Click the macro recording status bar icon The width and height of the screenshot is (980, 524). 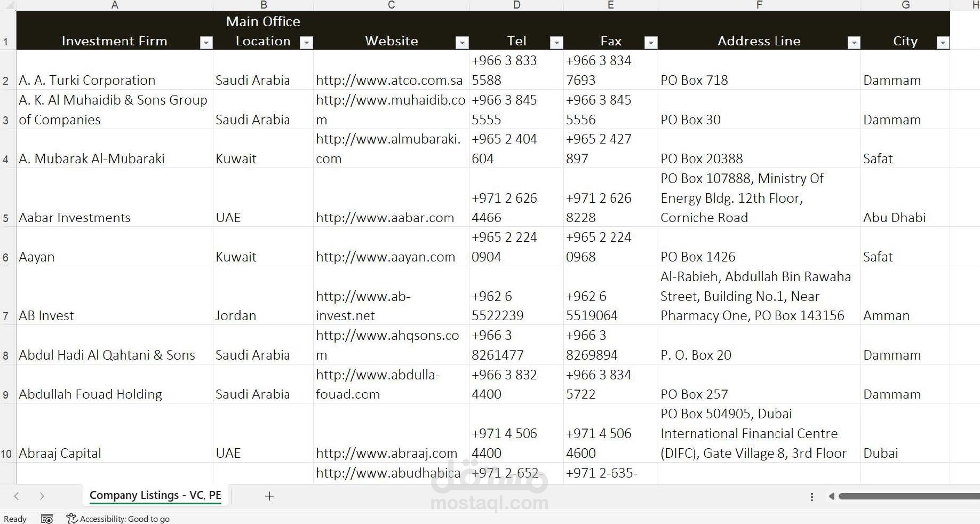click(x=47, y=519)
